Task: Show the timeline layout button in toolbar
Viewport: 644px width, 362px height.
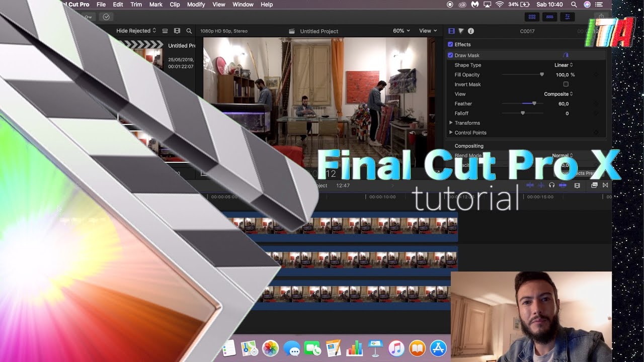Action: click(549, 17)
